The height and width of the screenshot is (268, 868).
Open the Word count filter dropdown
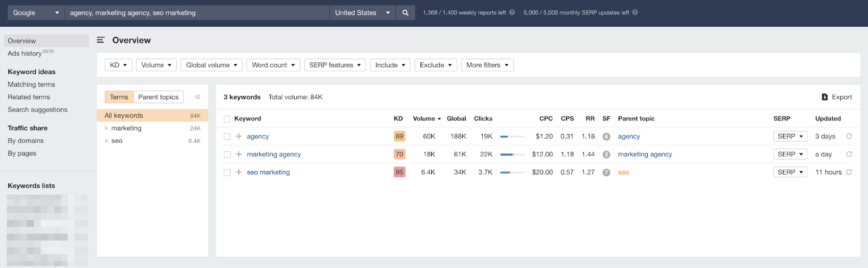[x=273, y=65]
